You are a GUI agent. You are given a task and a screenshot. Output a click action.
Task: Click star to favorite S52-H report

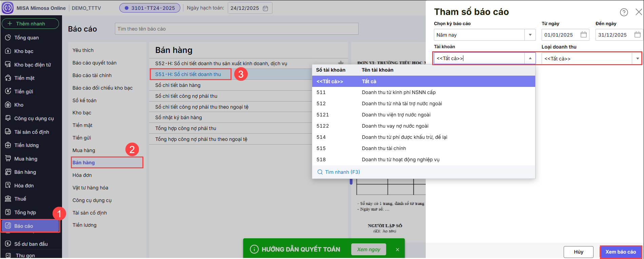[x=341, y=63]
